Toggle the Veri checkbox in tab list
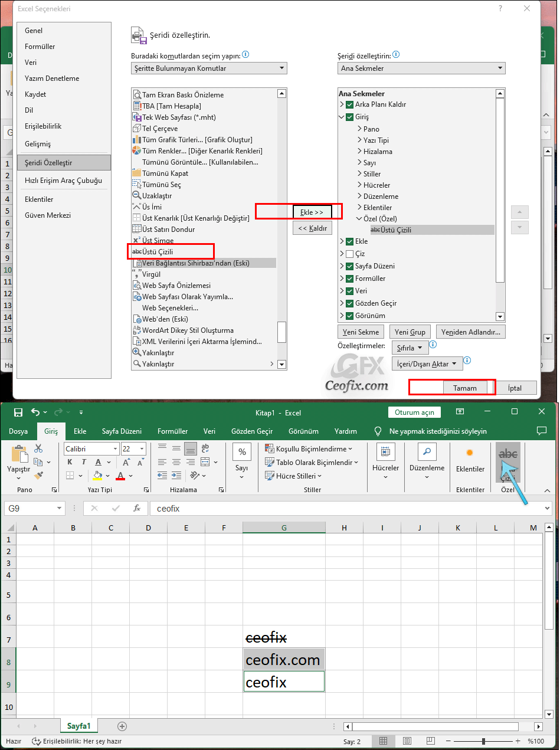 [350, 291]
